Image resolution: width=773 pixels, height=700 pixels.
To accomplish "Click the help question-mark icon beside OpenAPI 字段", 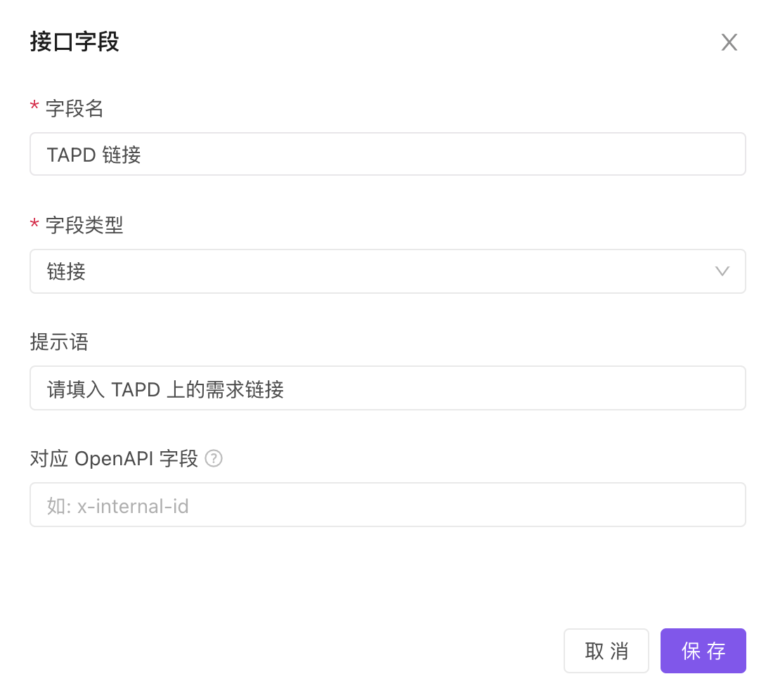I will (x=214, y=459).
